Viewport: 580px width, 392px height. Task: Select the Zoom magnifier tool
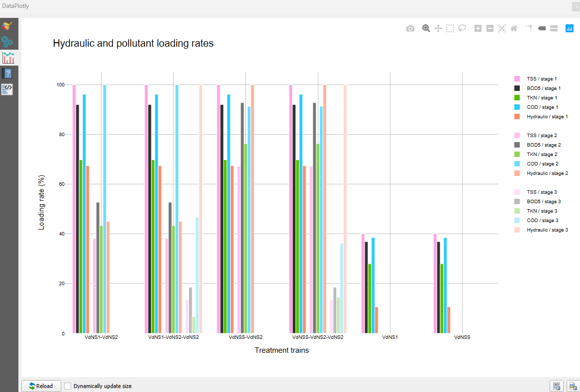[426, 29]
